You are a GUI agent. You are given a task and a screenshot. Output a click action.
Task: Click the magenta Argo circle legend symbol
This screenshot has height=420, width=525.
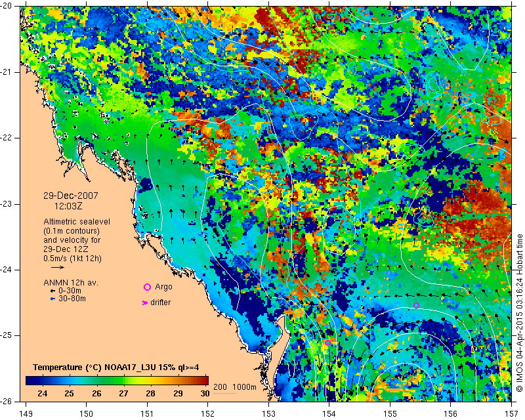coord(147,287)
